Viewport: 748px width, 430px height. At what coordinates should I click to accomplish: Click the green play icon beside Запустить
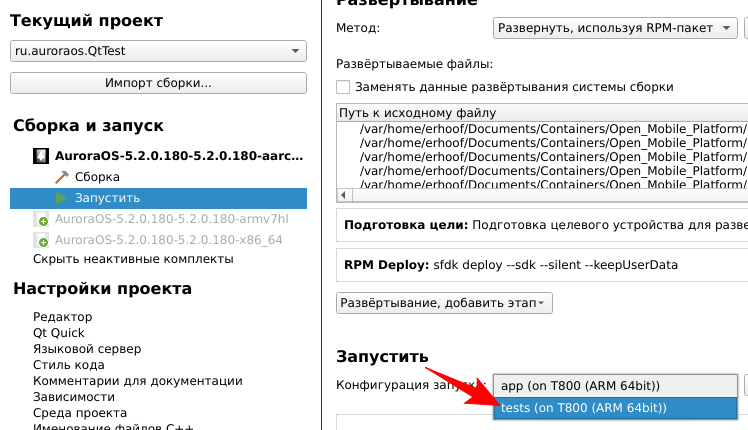pyautogui.click(x=61, y=198)
